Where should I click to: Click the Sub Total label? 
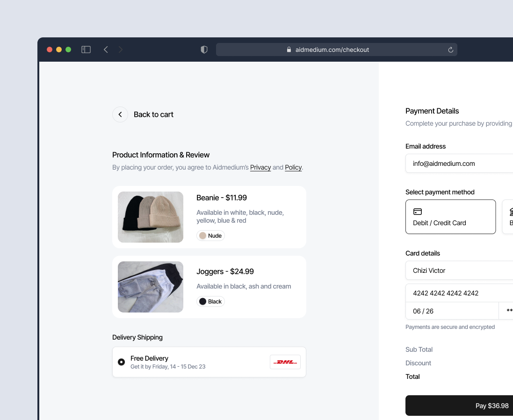(419, 349)
